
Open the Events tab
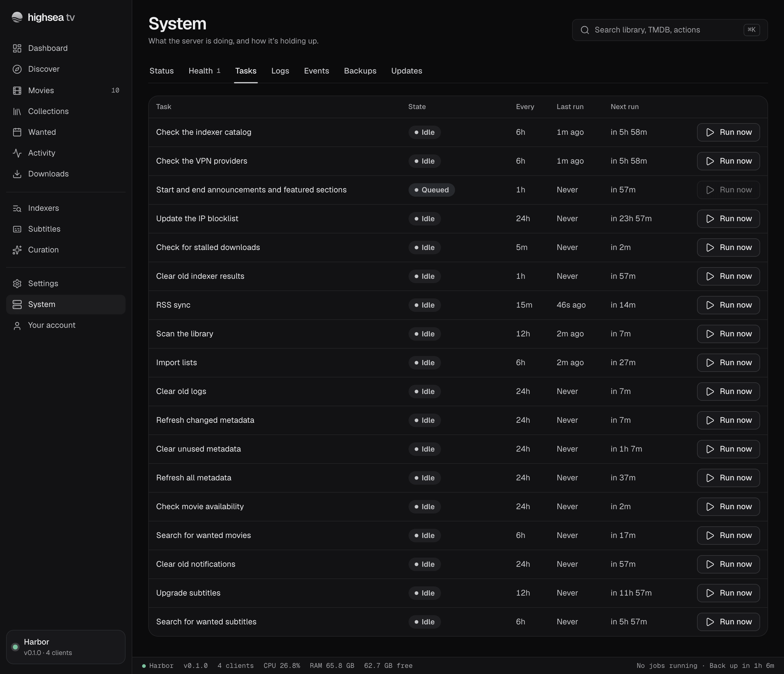[x=316, y=71]
